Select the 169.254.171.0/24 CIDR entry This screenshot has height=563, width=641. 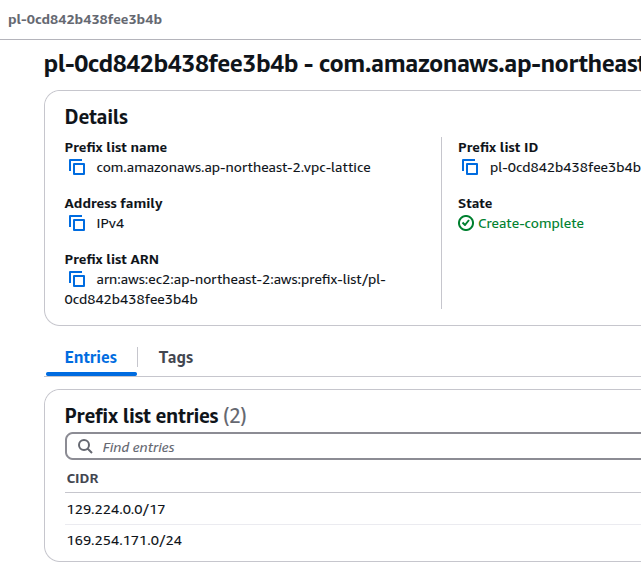point(124,541)
